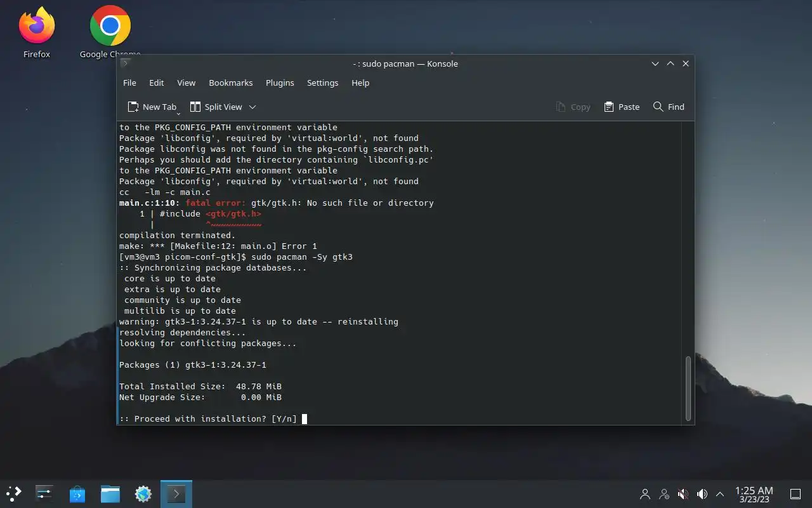Viewport: 812px width, 508px height.
Task: Open the Firefox desktop shortcut
Action: point(36,32)
